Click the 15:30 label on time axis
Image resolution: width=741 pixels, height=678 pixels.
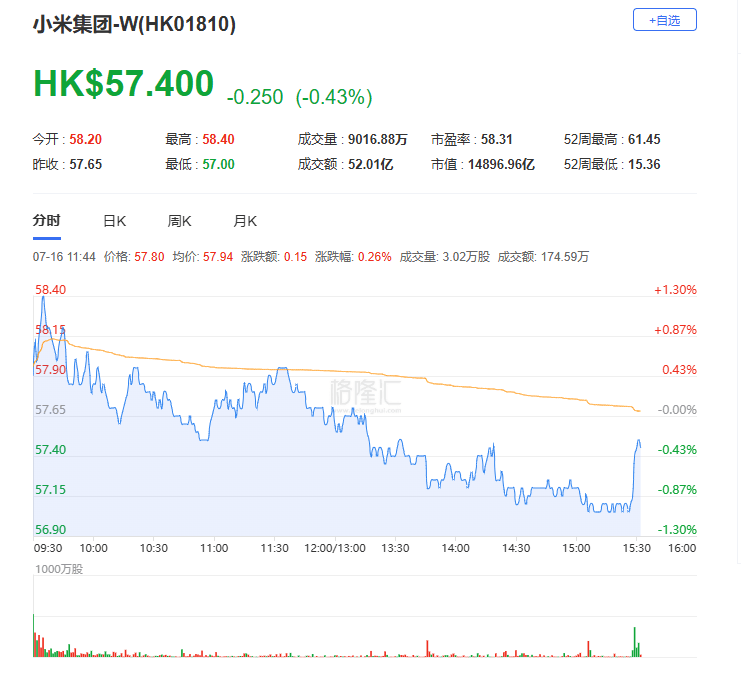[x=636, y=549]
